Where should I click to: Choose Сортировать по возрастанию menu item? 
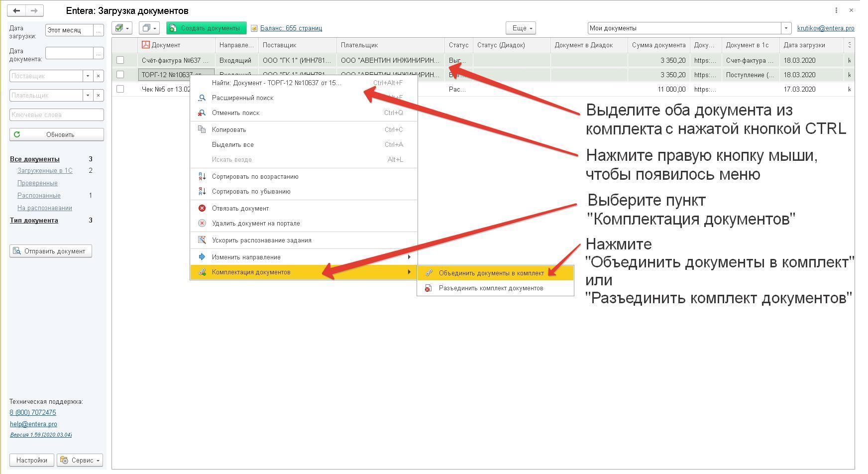[x=304, y=176]
